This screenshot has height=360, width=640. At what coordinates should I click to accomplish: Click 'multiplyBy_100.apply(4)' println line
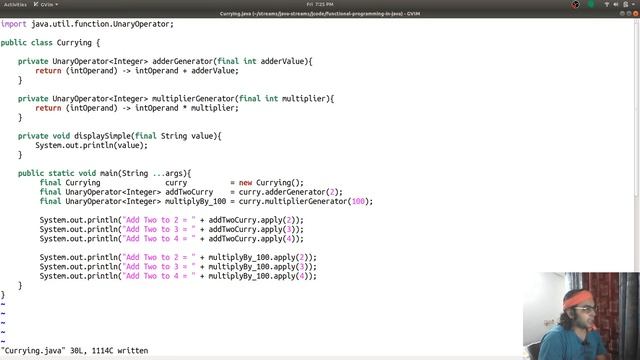pos(178,276)
